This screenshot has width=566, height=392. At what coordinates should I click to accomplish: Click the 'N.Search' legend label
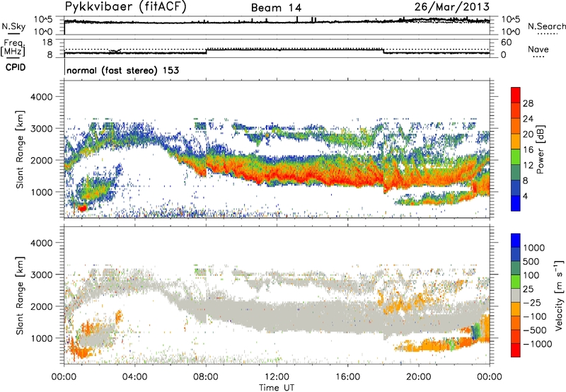point(546,26)
